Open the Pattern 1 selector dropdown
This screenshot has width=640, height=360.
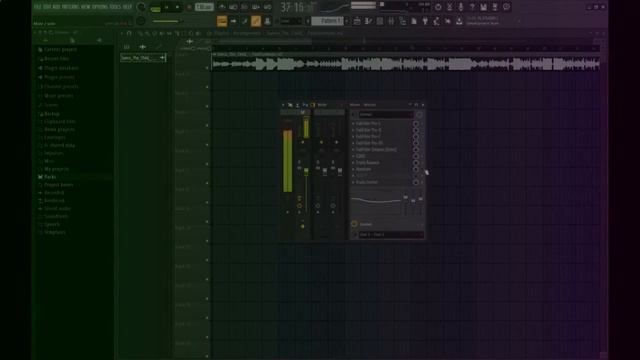[328, 21]
